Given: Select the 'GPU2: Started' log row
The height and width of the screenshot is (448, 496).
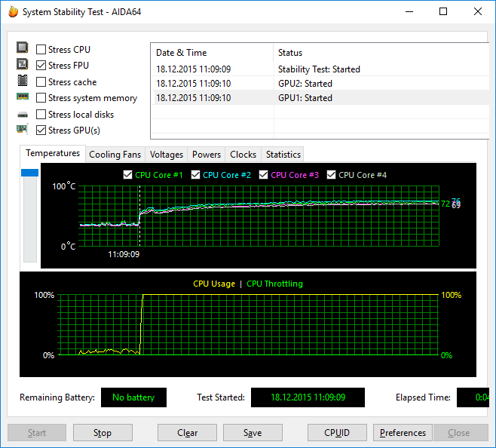Looking at the screenshot, I should coord(320,84).
